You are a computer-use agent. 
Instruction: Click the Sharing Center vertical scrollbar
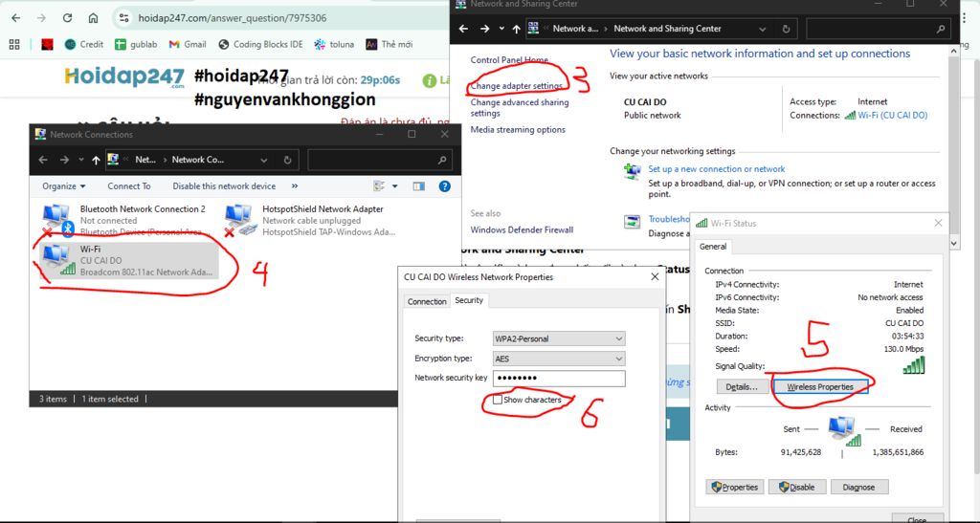953,146
